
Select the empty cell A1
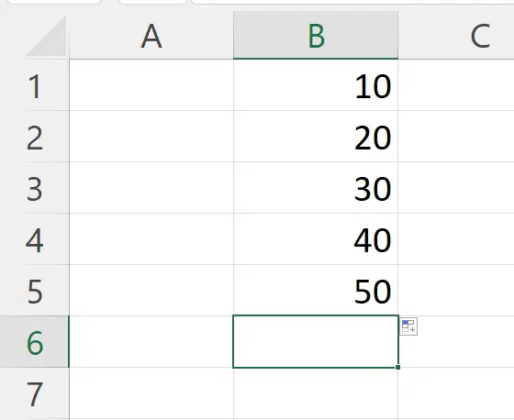[151, 85]
